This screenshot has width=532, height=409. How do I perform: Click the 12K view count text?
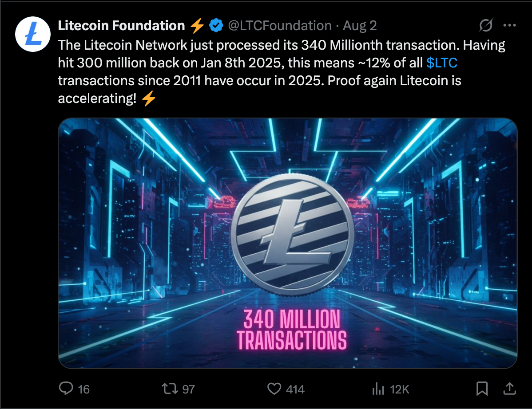399,389
